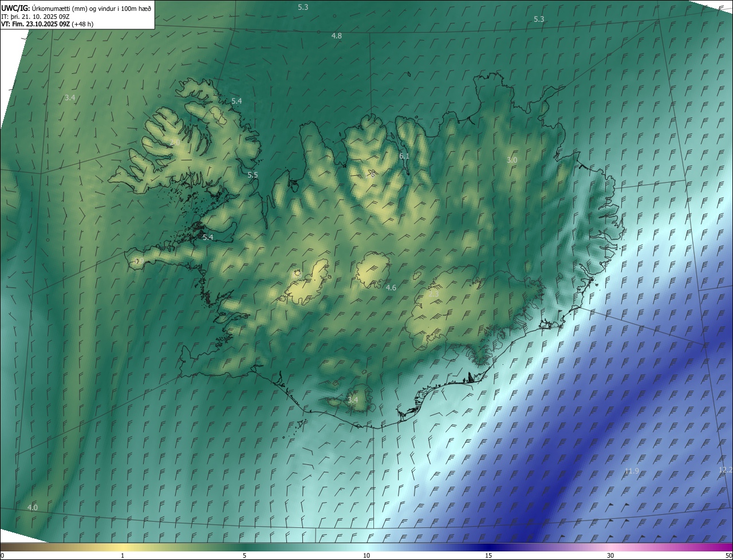The width and height of the screenshot is (733, 560).
Task: Select the 4.6 value label
Action: pos(391,287)
